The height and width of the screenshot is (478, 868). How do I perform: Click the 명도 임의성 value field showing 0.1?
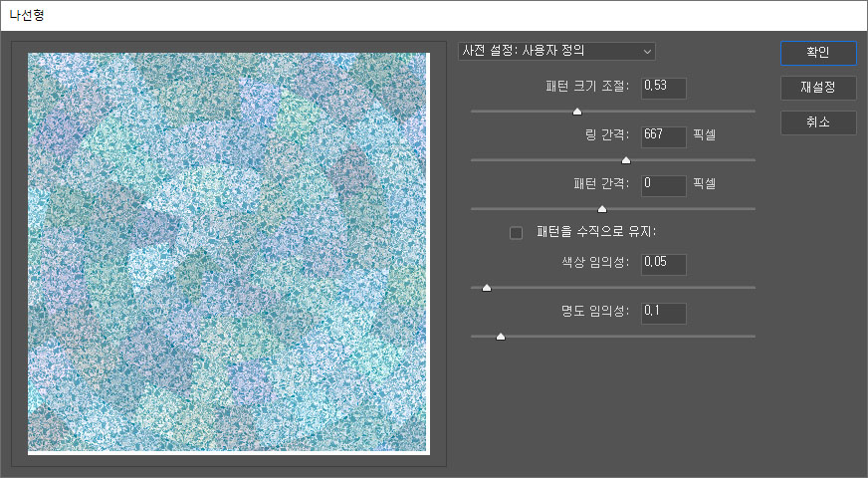click(x=664, y=313)
